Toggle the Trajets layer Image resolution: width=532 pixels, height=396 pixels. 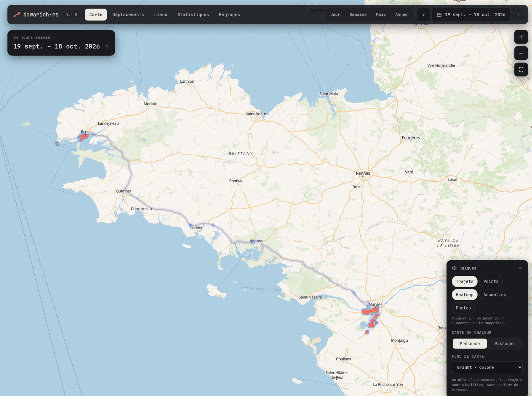point(464,281)
